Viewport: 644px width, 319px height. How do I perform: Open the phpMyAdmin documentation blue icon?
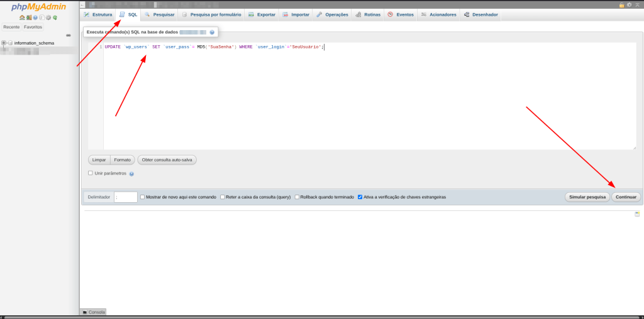(35, 17)
